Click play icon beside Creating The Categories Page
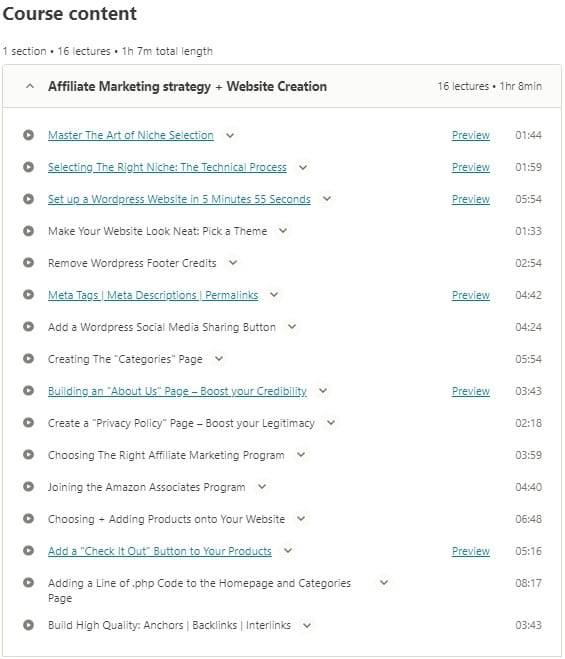This screenshot has width=565, height=659. tap(29, 359)
